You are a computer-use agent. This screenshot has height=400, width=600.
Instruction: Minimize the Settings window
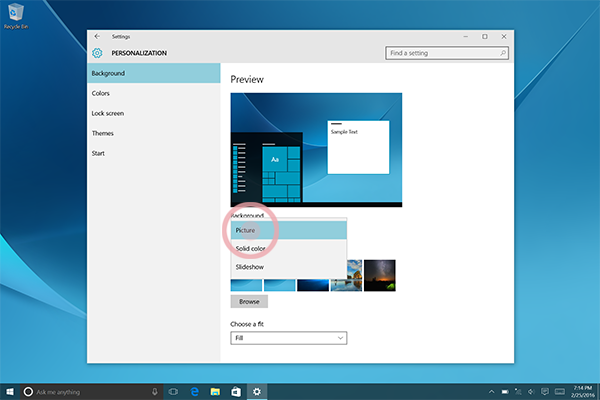(x=466, y=36)
